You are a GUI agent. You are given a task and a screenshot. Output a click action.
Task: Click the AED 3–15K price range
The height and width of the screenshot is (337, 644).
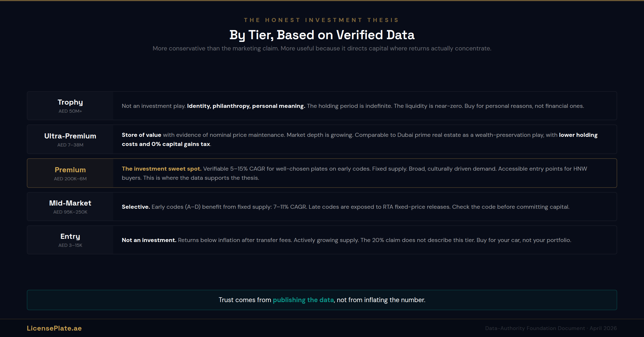coord(70,245)
